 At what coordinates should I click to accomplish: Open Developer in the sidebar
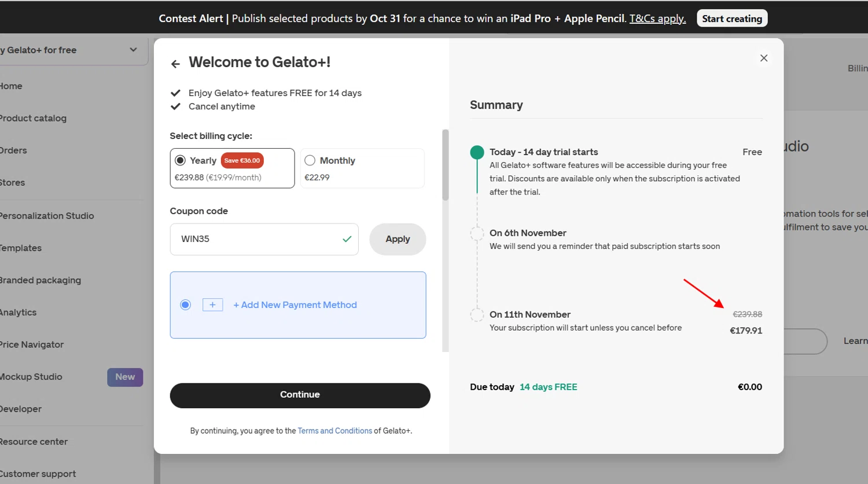tap(21, 409)
